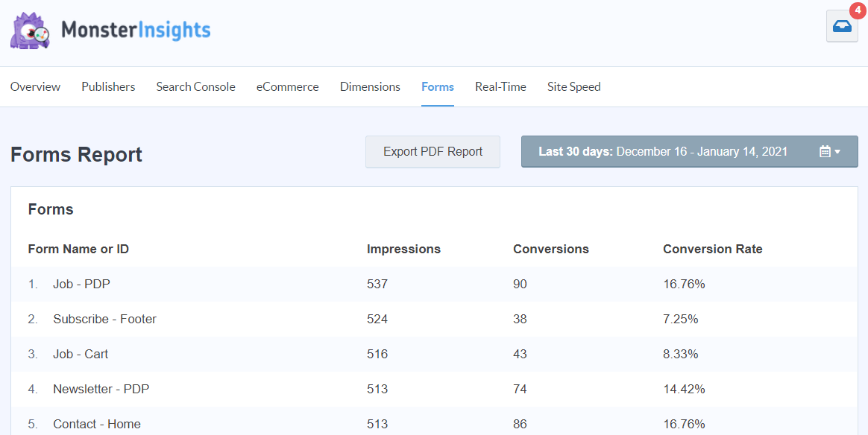Screen dimensions: 868x435
Task: Click the Conversions column header
Action: point(551,250)
